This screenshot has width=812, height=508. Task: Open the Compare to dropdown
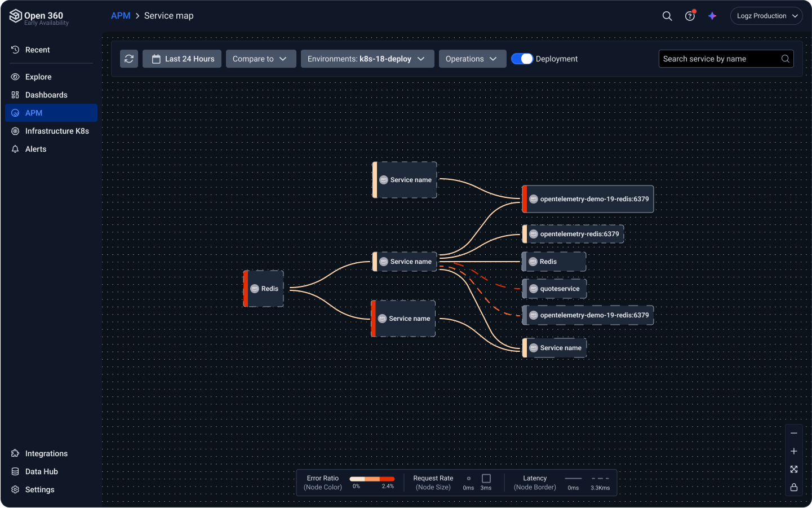point(261,59)
